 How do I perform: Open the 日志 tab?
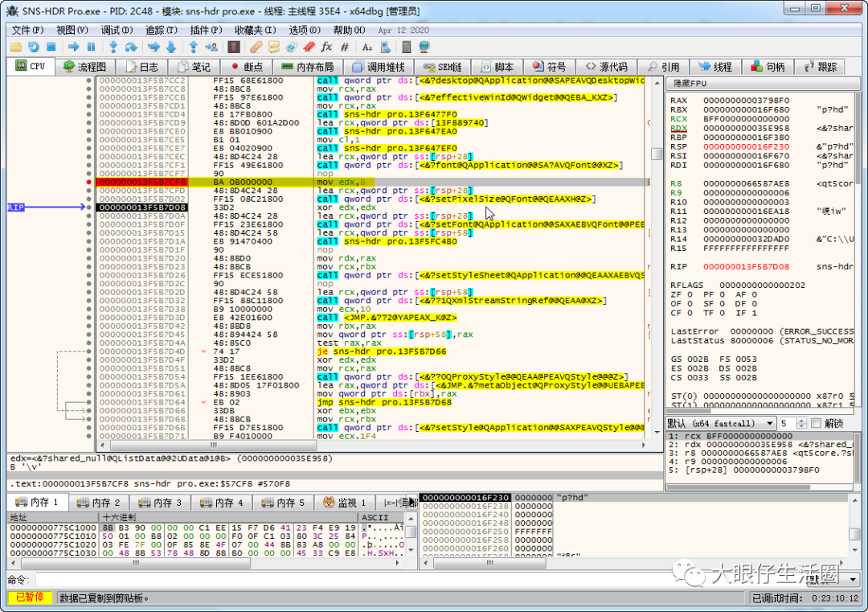tap(142, 67)
